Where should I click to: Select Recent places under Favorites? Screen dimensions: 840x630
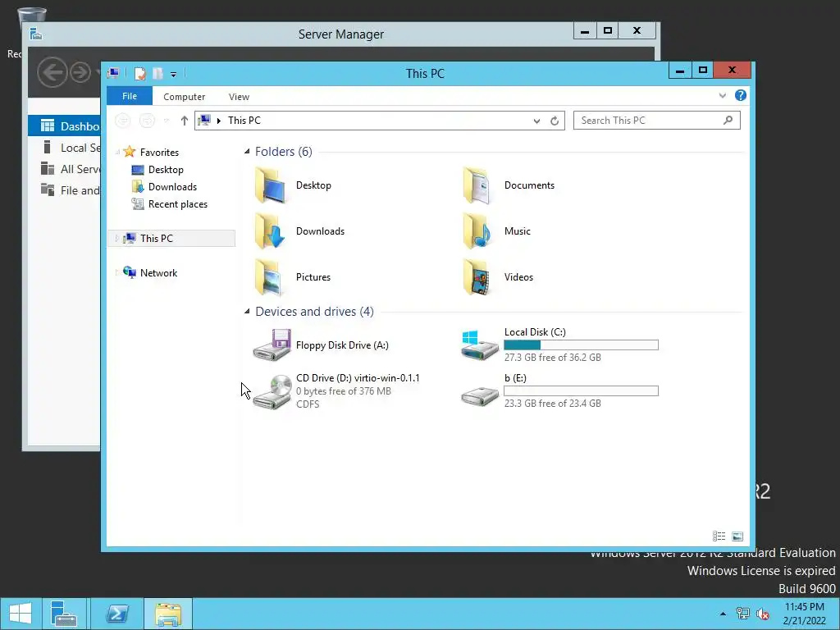(170, 204)
